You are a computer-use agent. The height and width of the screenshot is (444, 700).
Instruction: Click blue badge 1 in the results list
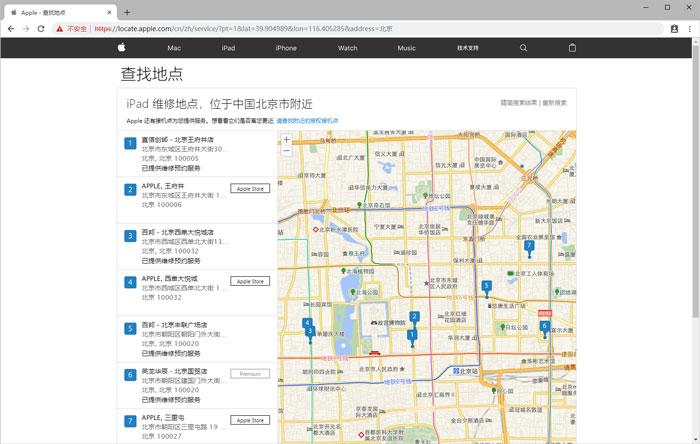(x=130, y=143)
